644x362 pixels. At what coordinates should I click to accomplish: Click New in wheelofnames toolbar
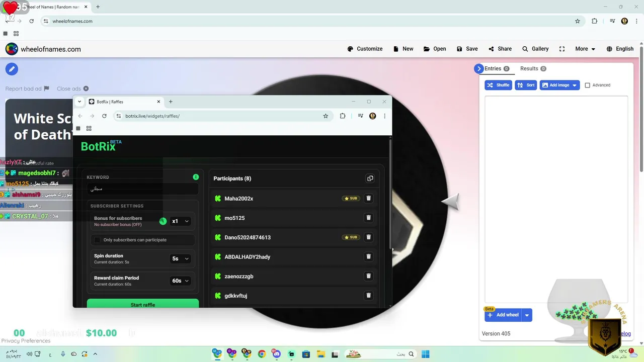tap(403, 49)
